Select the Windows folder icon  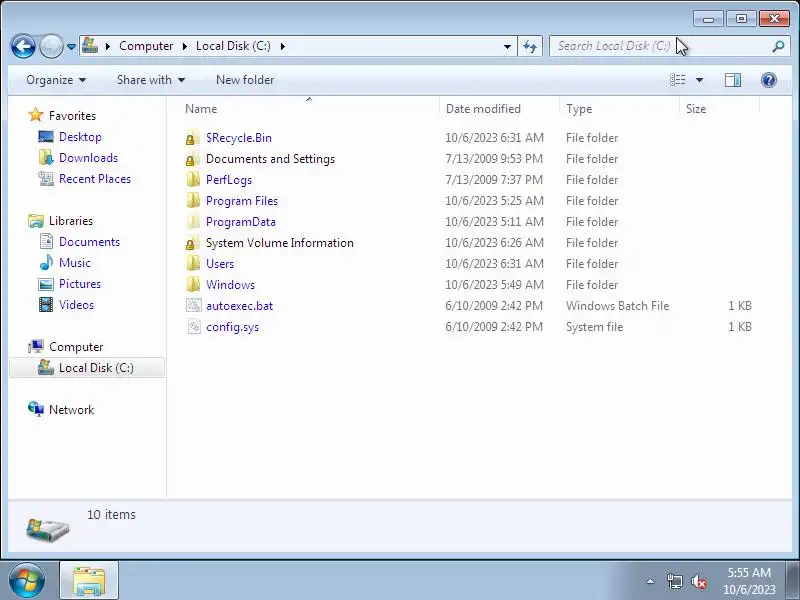tap(193, 285)
